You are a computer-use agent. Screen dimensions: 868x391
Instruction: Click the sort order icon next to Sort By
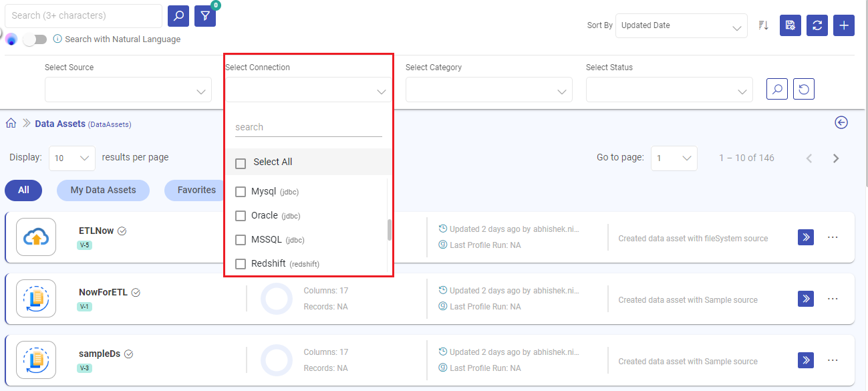click(x=763, y=25)
